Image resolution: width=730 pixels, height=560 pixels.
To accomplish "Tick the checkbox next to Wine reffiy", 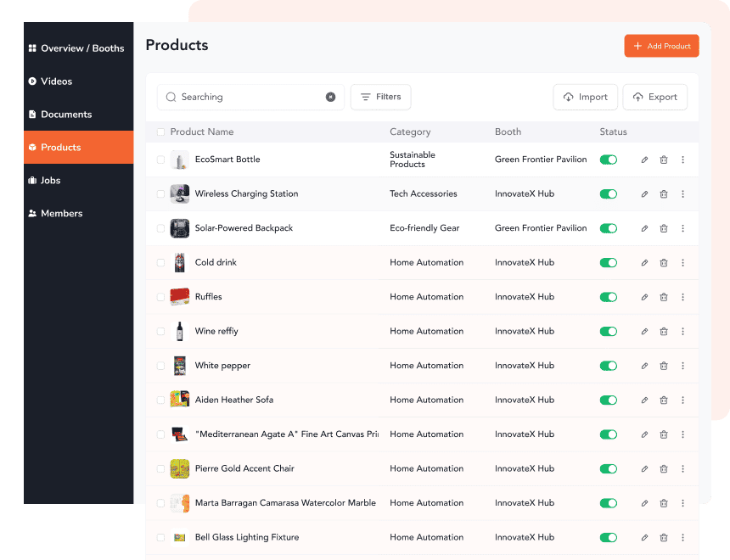I will click(x=161, y=332).
